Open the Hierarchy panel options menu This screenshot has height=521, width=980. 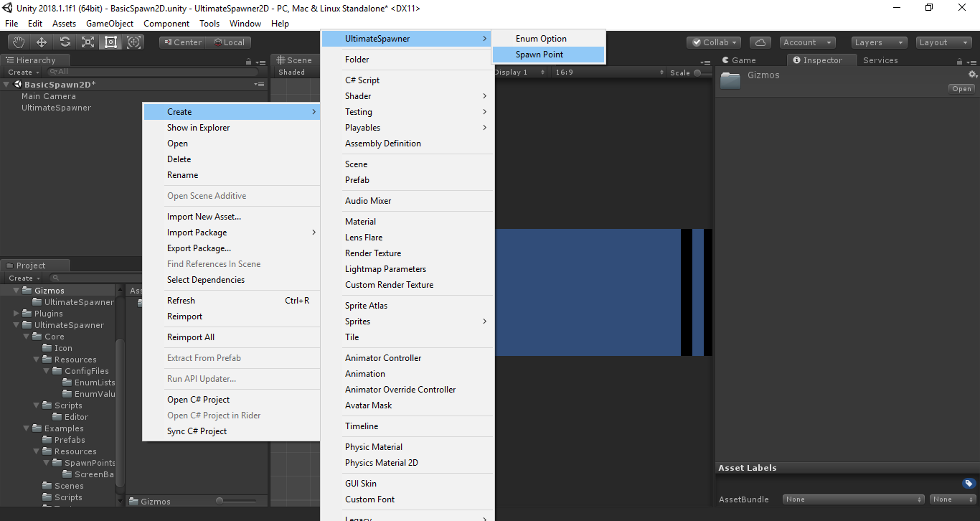tap(260, 62)
